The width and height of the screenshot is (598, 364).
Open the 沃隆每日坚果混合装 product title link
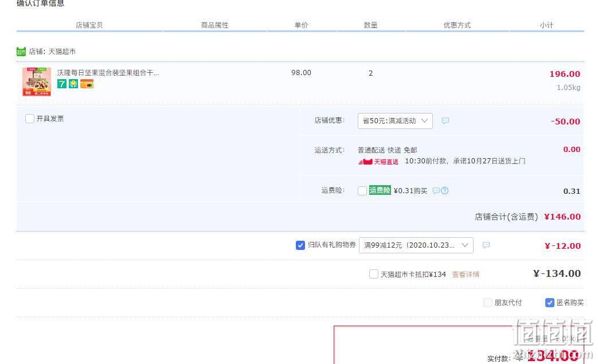point(108,72)
